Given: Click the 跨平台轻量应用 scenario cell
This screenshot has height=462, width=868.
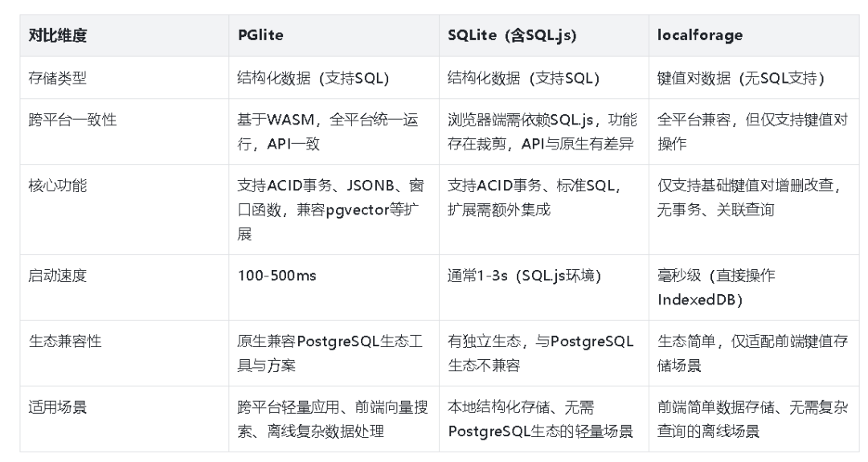Looking at the screenshot, I should (334, 419).
